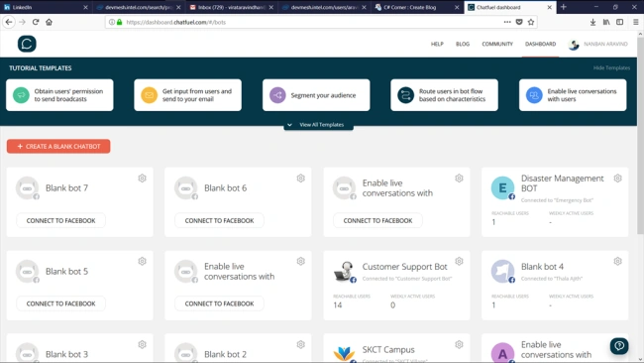Open Blank bot 2 card title
644x363 pixels.
point(226,354)
